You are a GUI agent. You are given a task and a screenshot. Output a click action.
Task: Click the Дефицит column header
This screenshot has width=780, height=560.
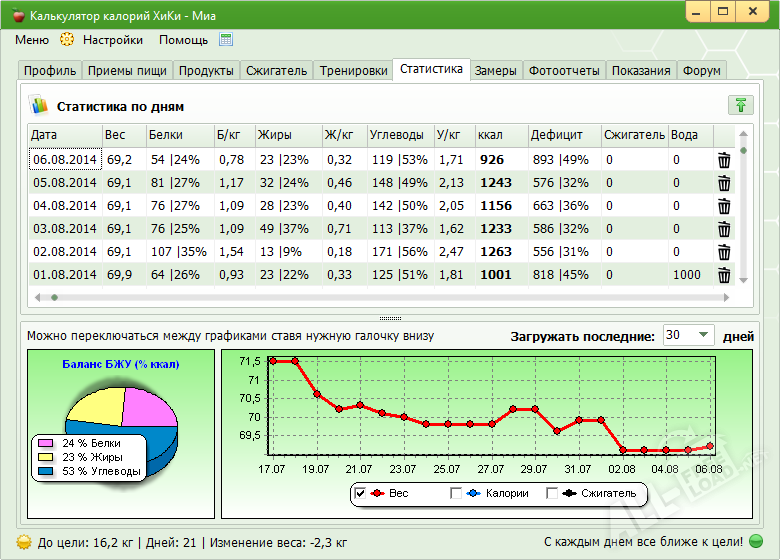(x=551, y=135)
